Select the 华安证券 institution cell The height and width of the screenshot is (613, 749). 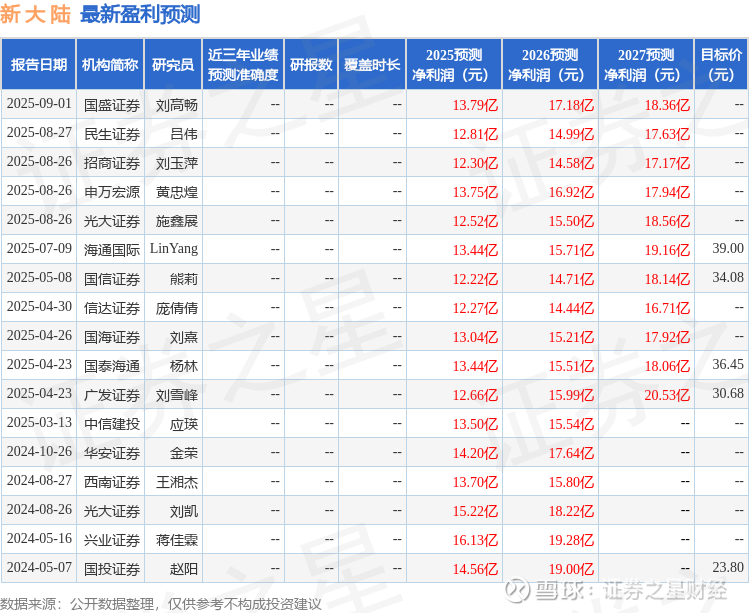click(x=110, y=452)
